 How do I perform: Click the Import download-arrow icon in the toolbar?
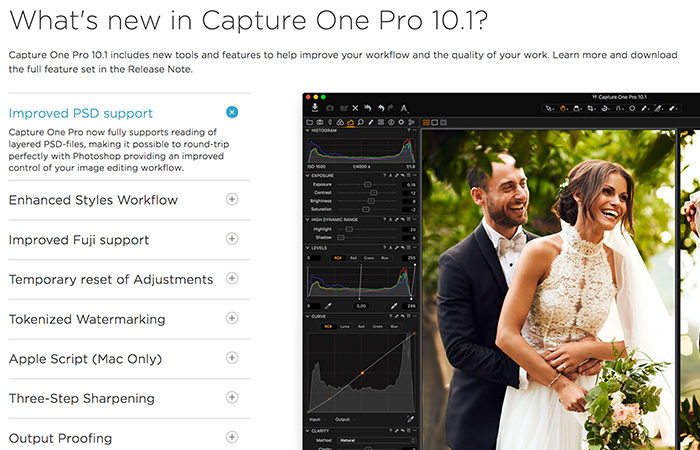315,108
